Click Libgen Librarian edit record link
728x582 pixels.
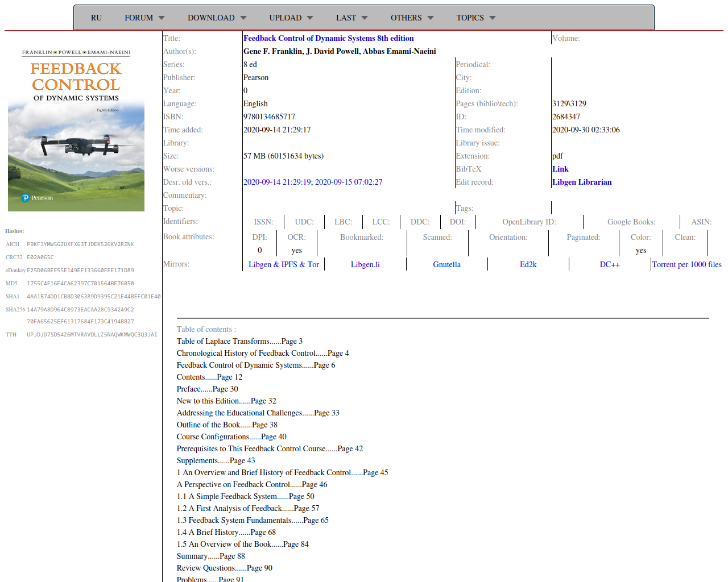pos(582,182)
